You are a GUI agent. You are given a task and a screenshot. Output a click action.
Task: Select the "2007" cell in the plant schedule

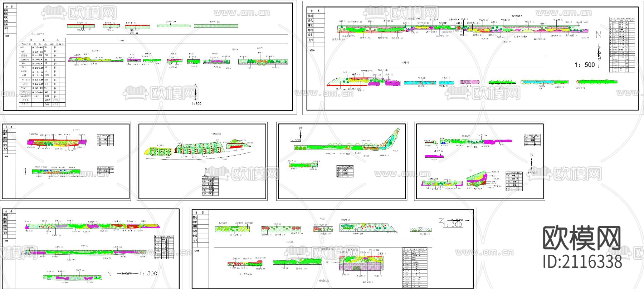(x=47, y=100)
